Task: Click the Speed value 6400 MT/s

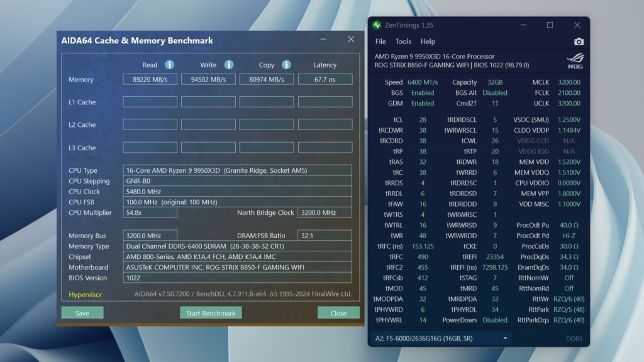Action: pos(423,82)
